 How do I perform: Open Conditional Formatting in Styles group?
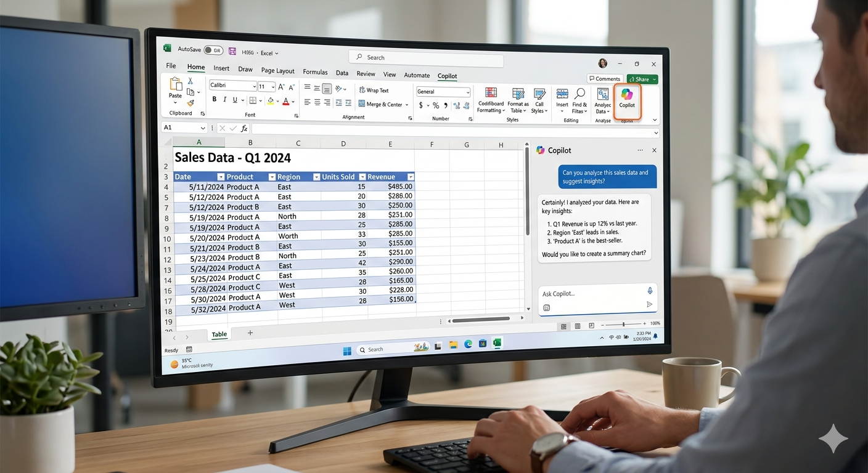(x=491, y=100)
